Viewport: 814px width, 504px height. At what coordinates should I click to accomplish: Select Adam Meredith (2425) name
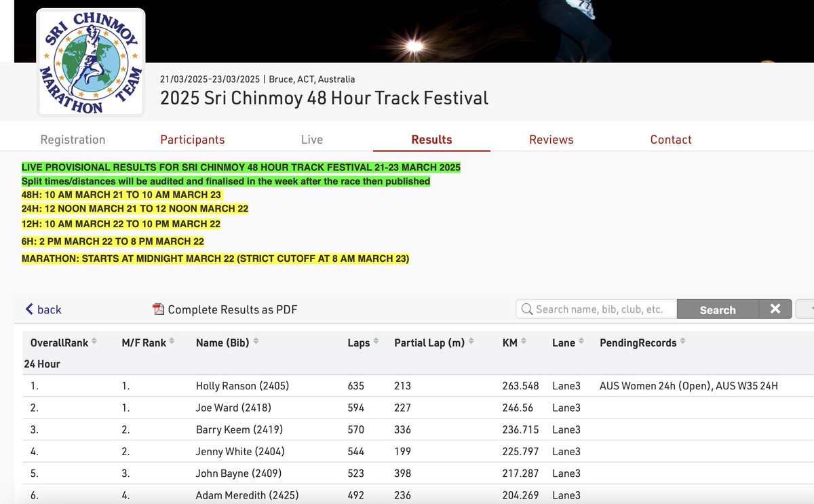coord(248,495)
